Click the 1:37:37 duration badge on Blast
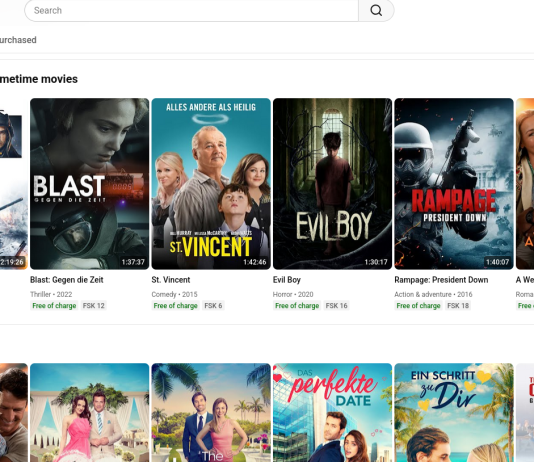Screen dimensions: 534x462 (x=133, y=262)
